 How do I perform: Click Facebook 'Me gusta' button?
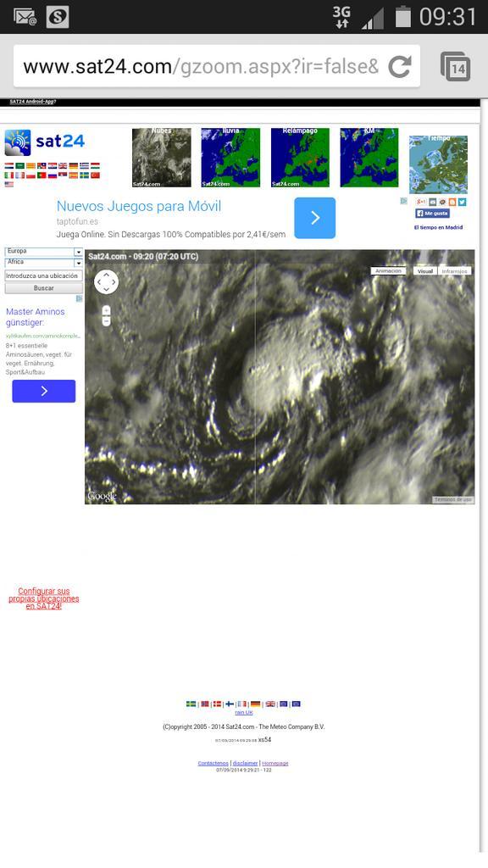pos(433,213)
